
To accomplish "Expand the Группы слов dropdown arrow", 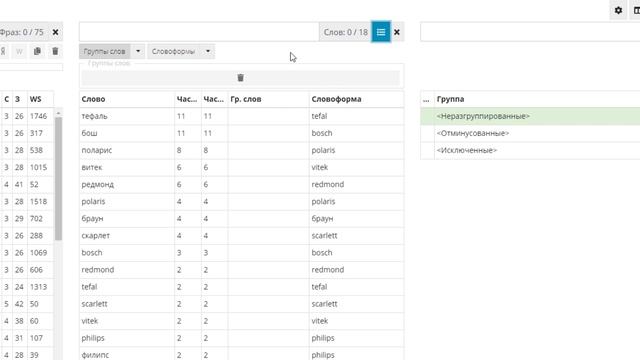I will 138,51.
